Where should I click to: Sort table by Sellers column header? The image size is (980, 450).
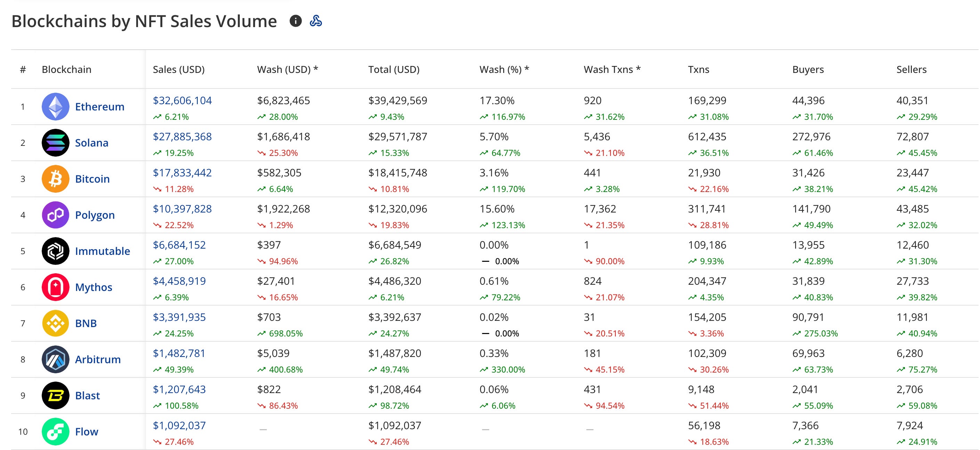(x=911, y=69)
